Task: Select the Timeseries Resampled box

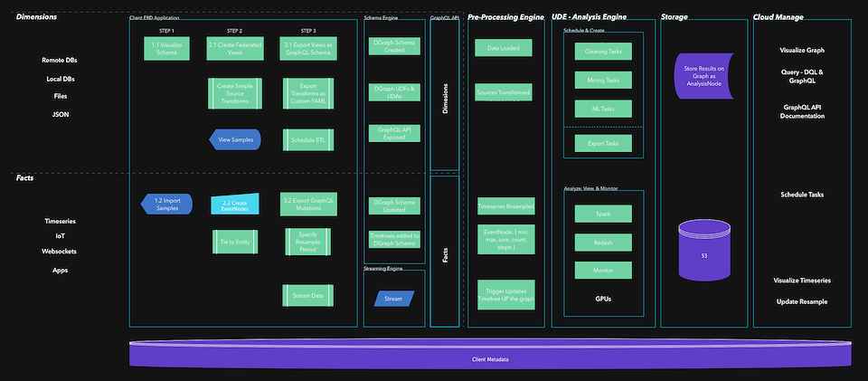Action: (x=506, y=206)
